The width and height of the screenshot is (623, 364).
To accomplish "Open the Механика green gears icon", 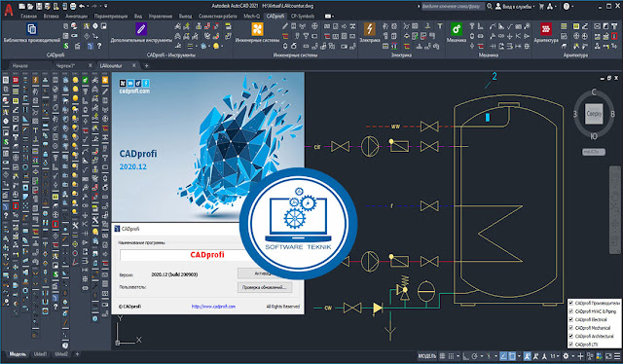I will 457,29.
